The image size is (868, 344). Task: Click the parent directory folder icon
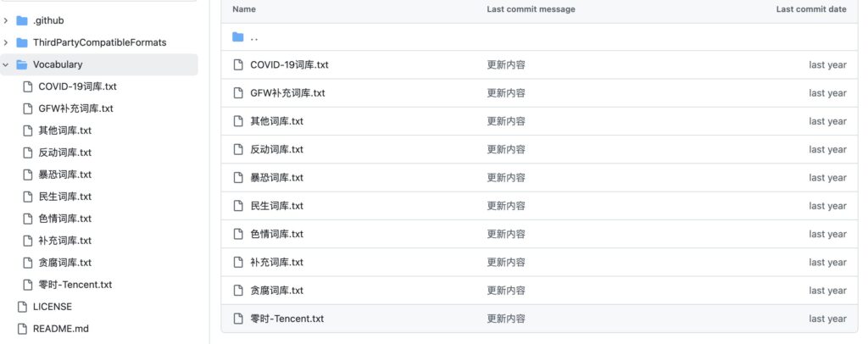238,37
